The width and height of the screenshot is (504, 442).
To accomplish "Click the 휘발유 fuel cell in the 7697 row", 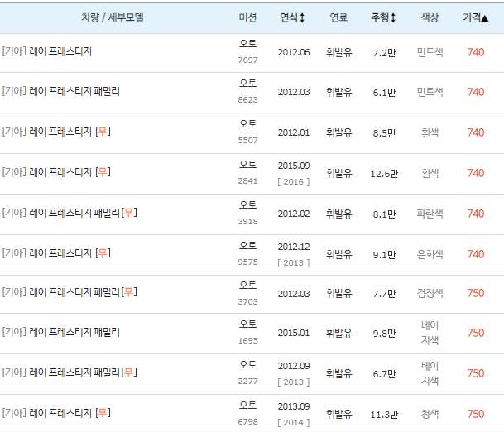I will 338,52.
